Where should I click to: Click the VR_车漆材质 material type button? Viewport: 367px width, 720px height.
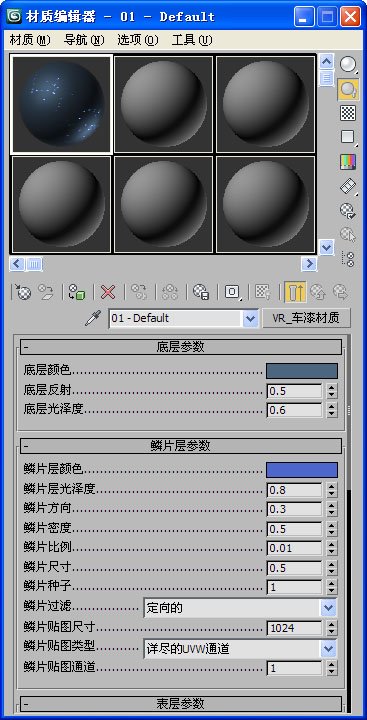click(306, 318)
